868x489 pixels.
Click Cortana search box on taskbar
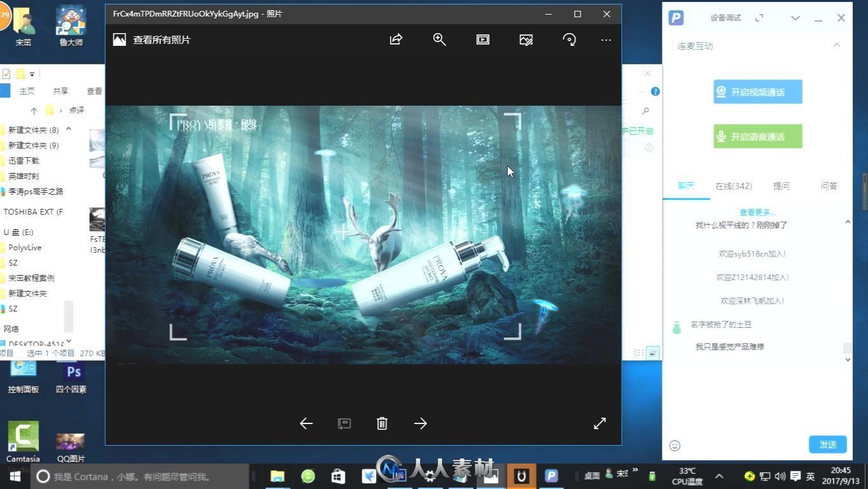coord(140,476)
